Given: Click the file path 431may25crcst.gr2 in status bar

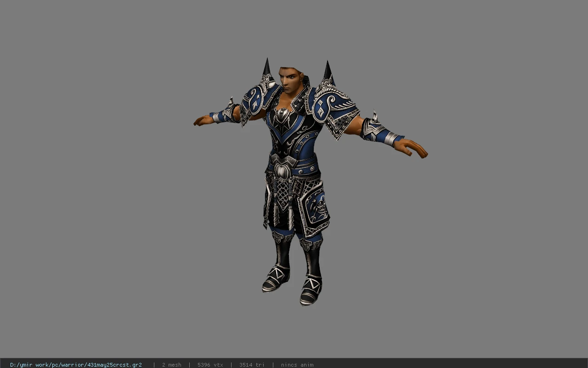Looking at the screenshot, I should tap(76, 365).
